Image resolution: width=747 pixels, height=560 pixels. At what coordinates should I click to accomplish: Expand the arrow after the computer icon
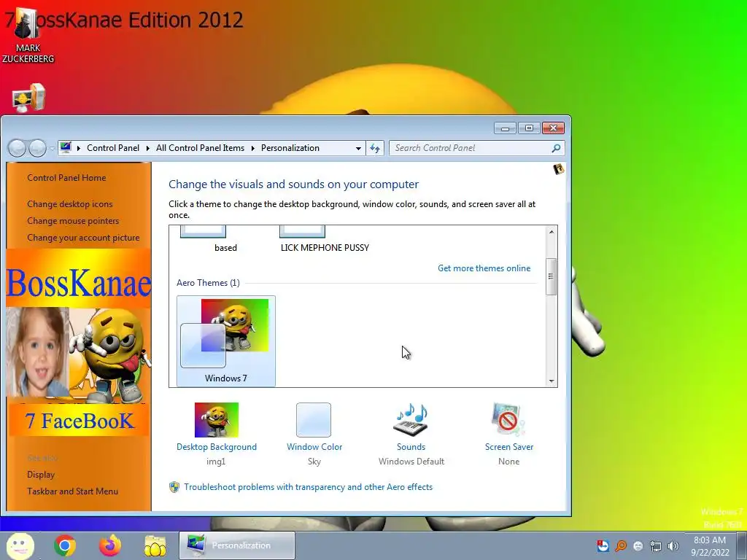pos(79,148)
